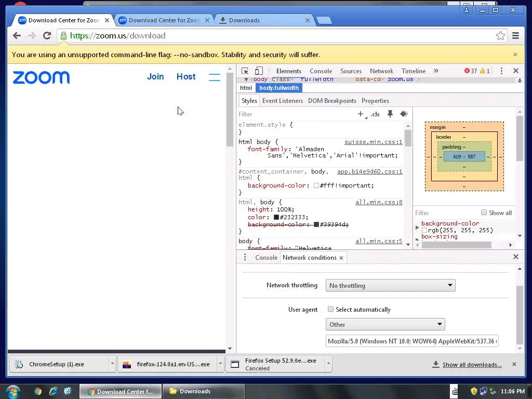Open the Windows Start menu
The image size is (532, 399).
pos(12,392)
